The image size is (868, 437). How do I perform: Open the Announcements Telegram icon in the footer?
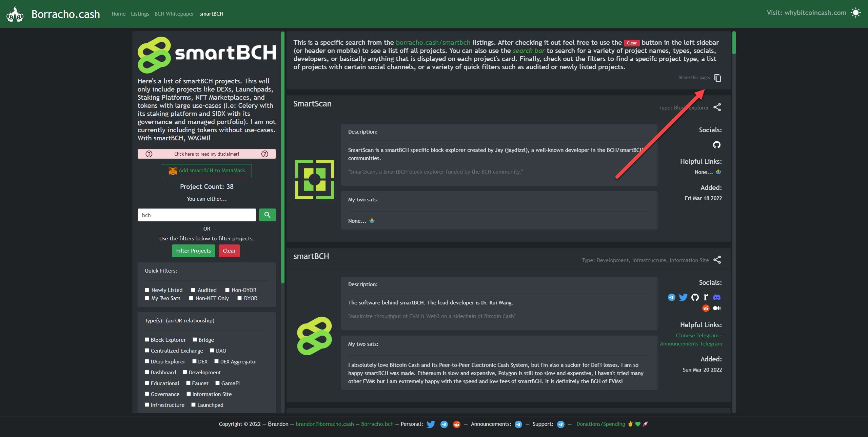[518, 424]
